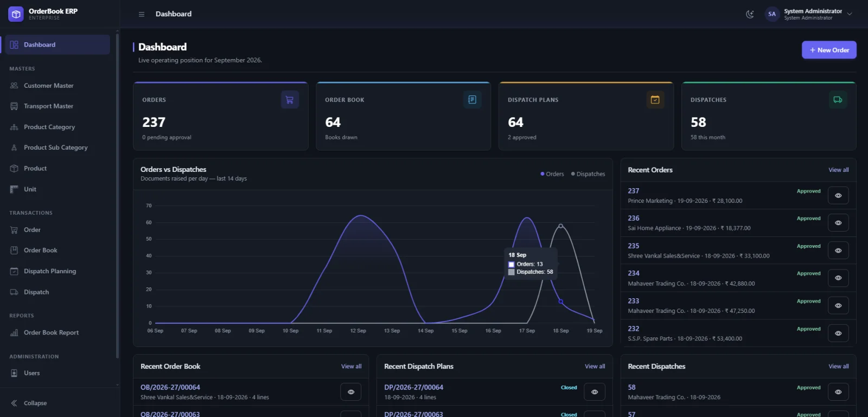Toggle the sidebar hamburger menu icon

coord(142,14)
